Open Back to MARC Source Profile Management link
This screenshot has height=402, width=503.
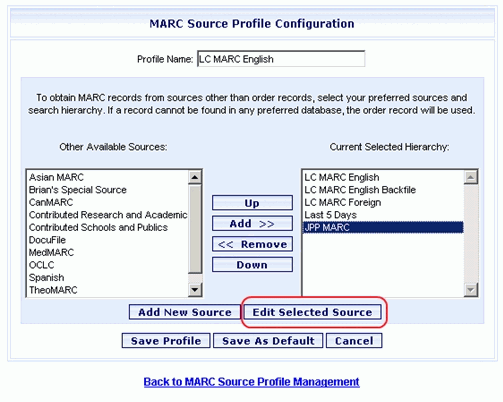[x=251, y=382]
